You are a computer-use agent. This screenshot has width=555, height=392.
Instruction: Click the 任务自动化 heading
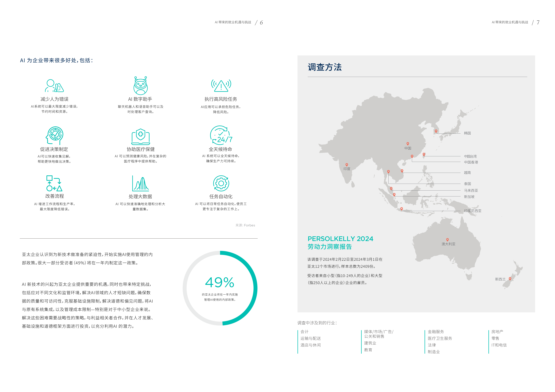(x=221, y=196)
